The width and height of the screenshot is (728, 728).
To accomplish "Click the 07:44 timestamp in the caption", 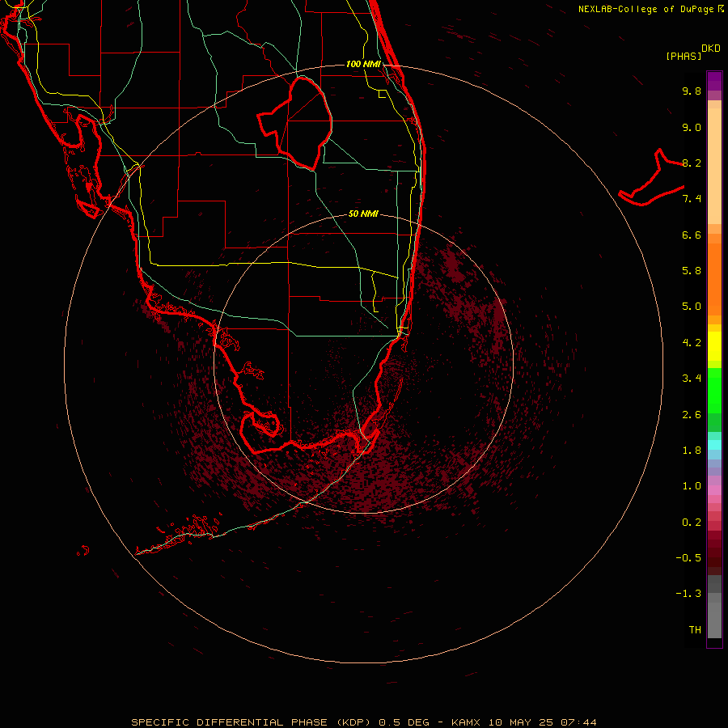I will click(578, 722).
